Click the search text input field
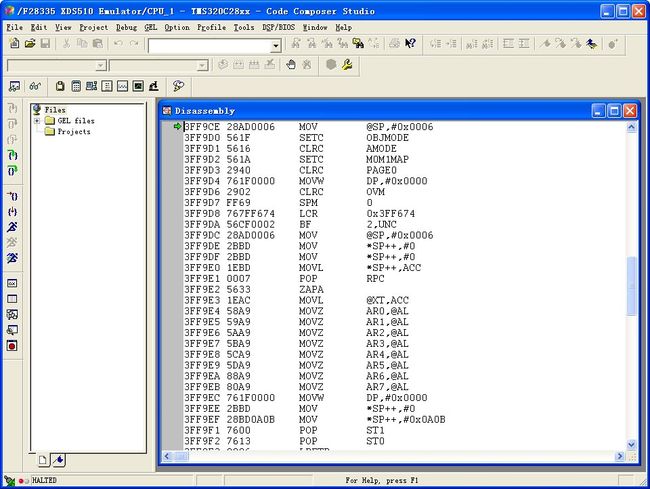The image size is (650, 489). [x=209, y=46]
